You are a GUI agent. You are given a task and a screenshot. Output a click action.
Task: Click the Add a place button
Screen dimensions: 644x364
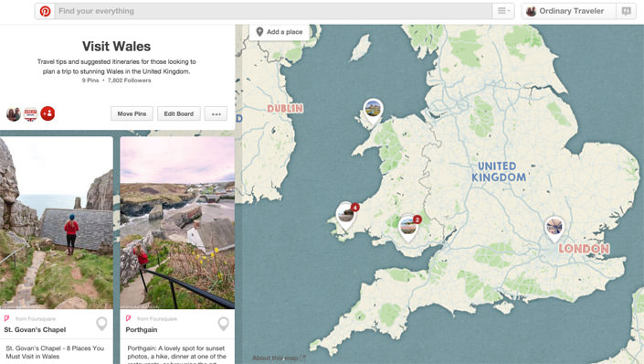[280, 32]
